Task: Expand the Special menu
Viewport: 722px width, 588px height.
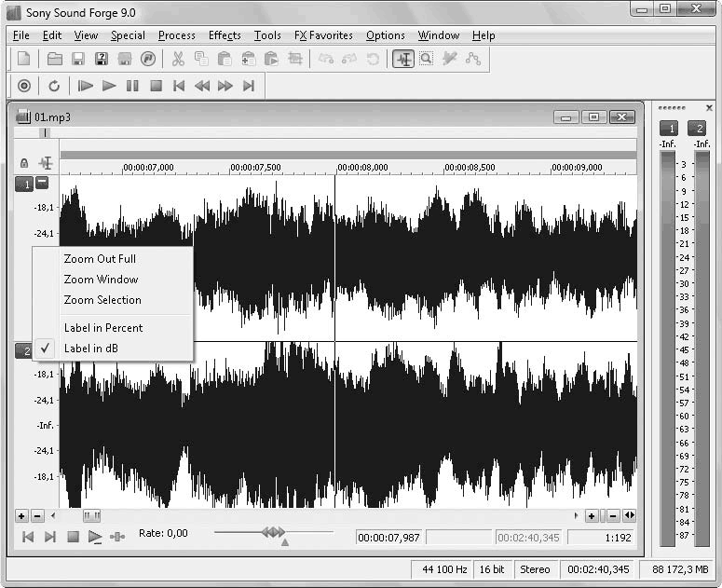Action: pyautogui.click(x=128, y=35)
